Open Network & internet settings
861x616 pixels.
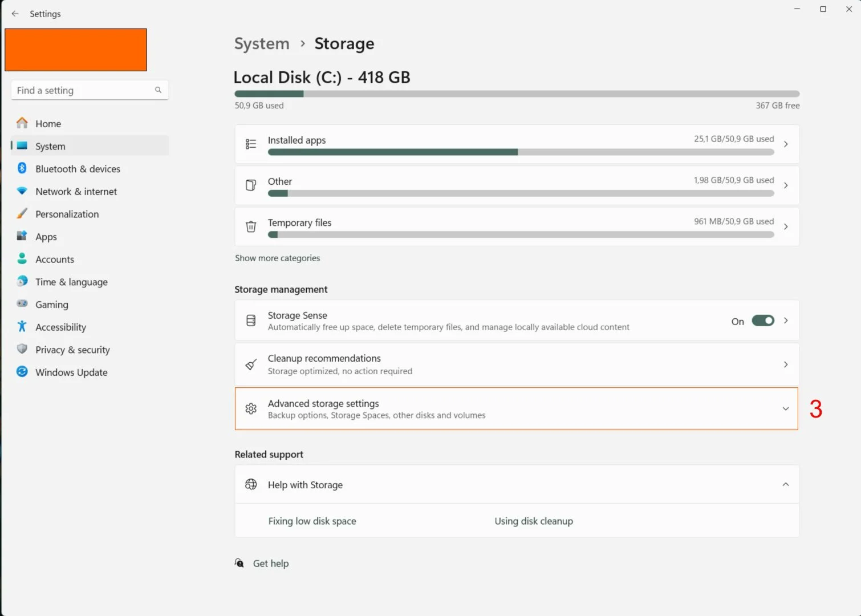[x=90, y=192]
